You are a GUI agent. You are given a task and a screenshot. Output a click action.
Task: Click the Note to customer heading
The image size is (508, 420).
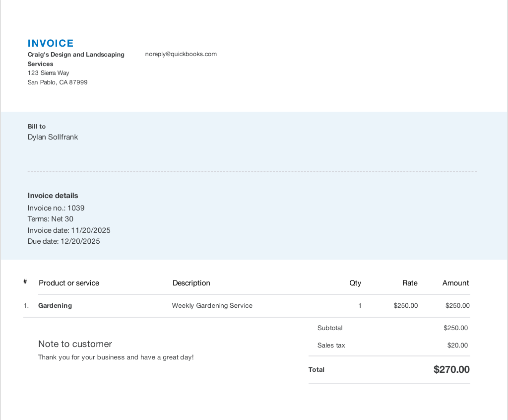pyautogui.click(x=75, y=344)
